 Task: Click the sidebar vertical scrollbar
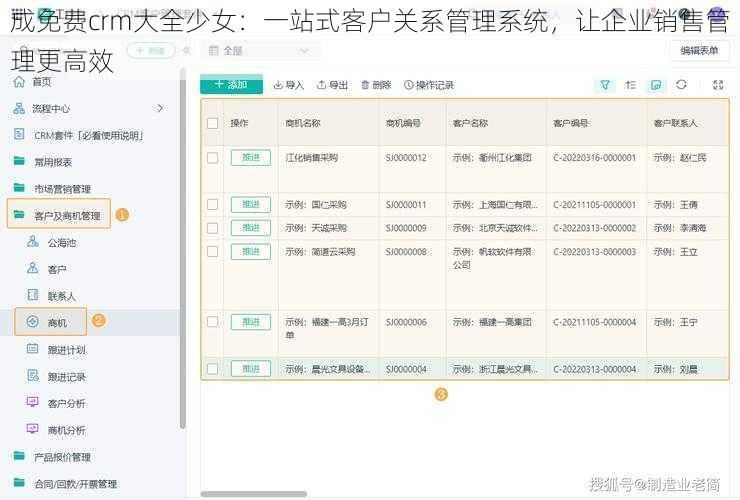point(183,248)
